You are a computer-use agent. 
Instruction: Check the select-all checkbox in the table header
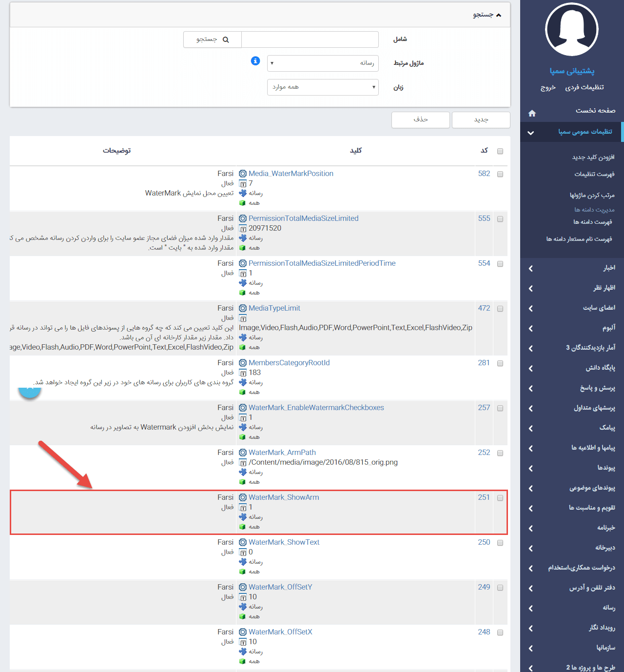[x=500, y=151]
